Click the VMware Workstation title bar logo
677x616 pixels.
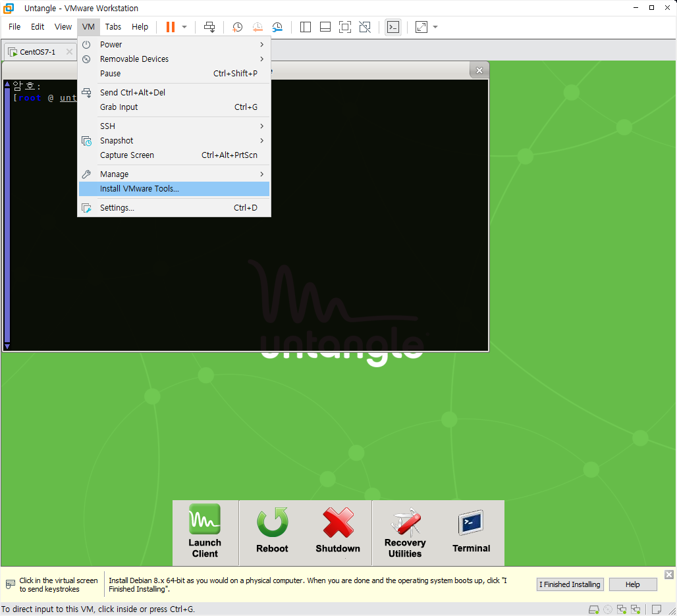point(9,8)
